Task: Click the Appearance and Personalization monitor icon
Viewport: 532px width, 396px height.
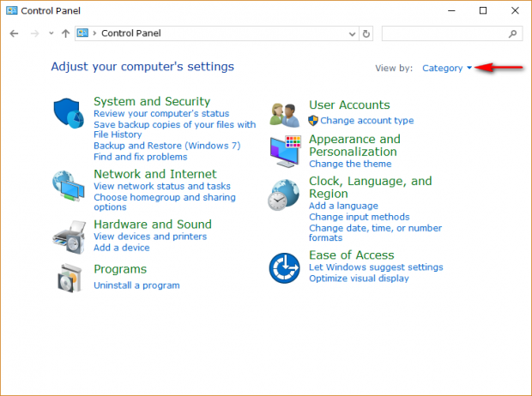Action: click(x=286, y=152)
